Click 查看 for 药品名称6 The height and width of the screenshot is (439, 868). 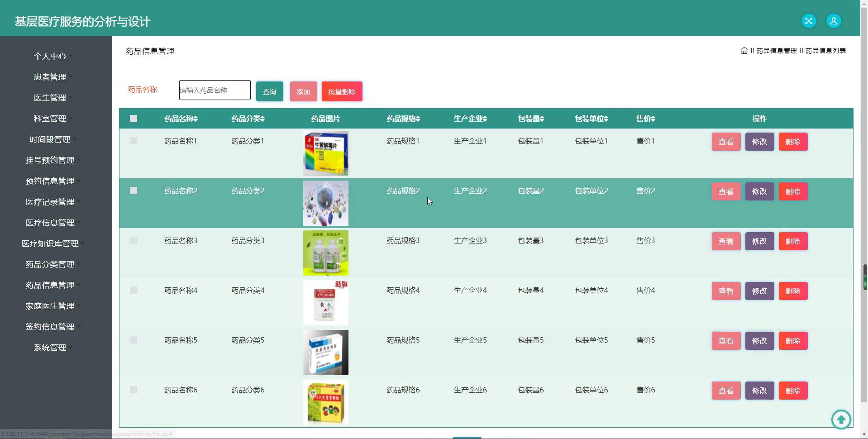point(726,391)
